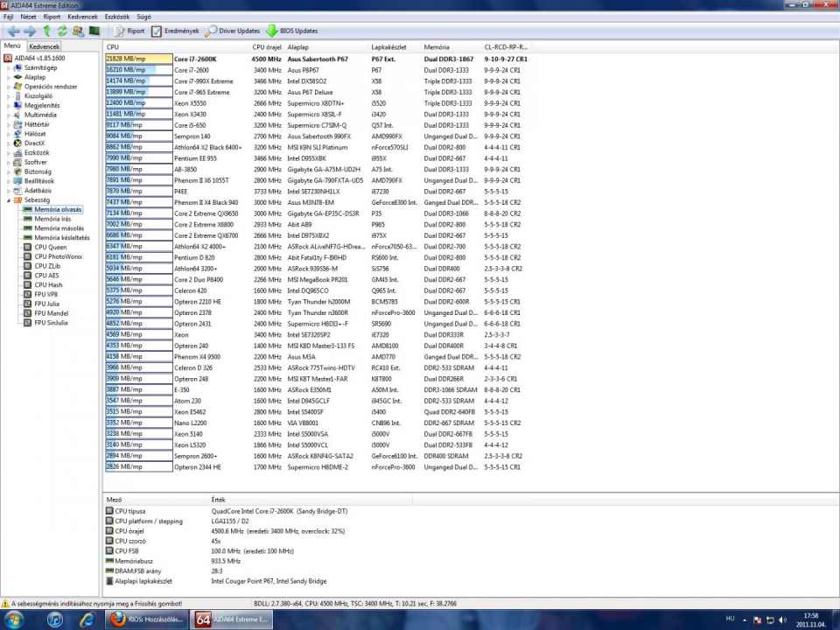This screenshot has width=840, height=630.
Task: Open the Kedvencek menu in menu bar
Action: pos(82,17)
